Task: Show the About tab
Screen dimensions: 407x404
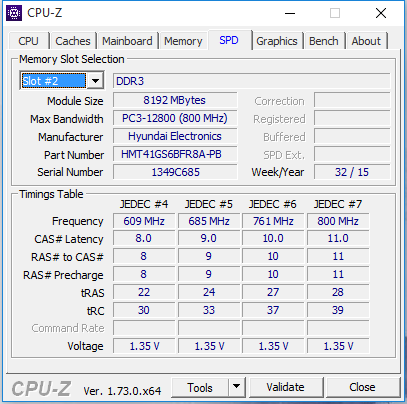Action: [366, 41]
